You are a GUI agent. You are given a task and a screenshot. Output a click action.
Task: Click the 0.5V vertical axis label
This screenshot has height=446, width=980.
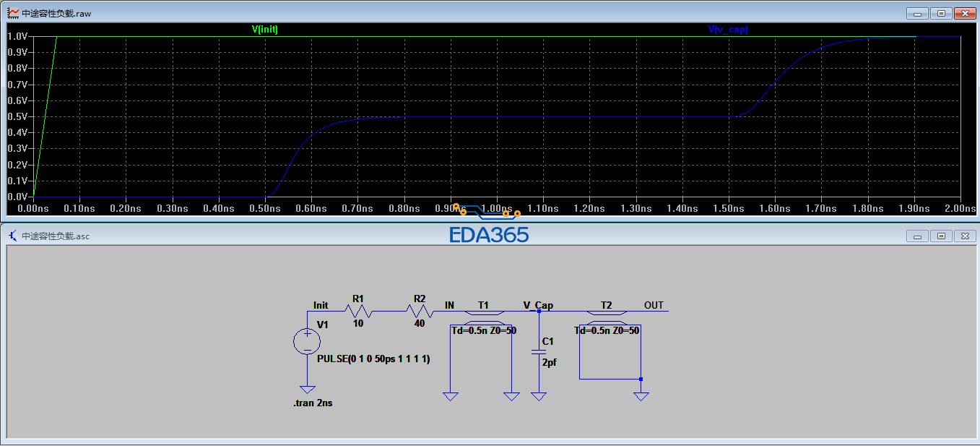(17, 116)
